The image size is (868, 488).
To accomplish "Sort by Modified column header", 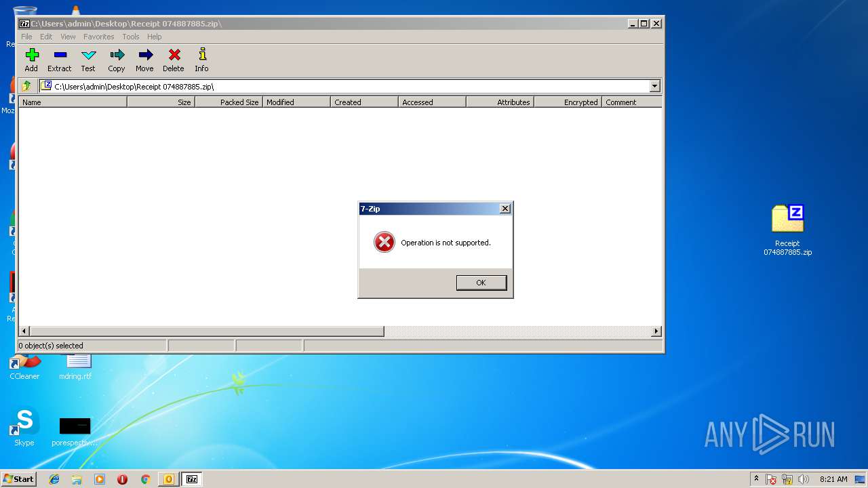I will point(296,102).
